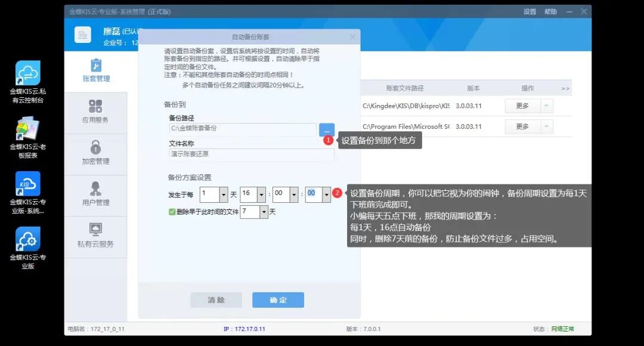Open the day interval dropdown showing 1

tap(224, 195)
